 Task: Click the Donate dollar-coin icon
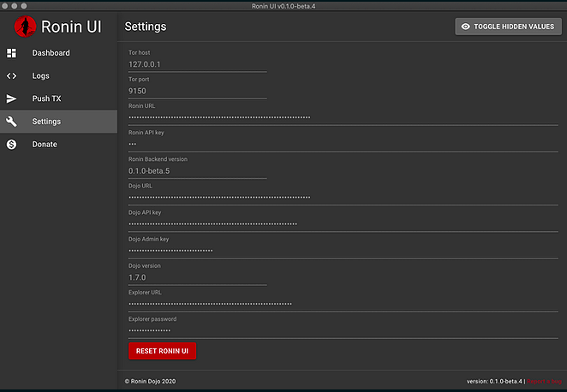(12, 145)
